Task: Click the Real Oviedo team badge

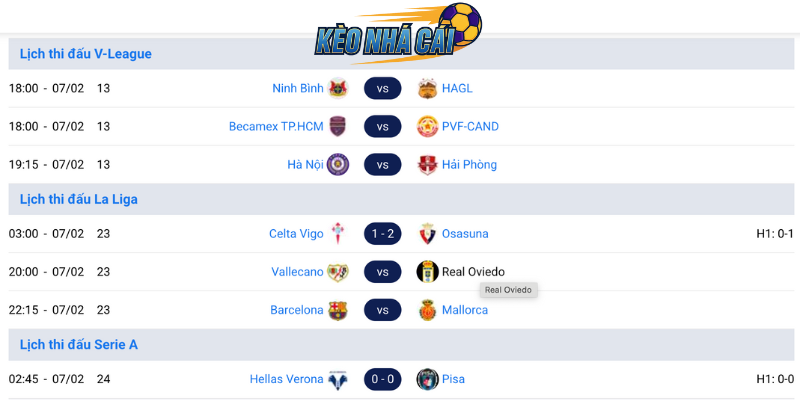Action: pos(428,272)
